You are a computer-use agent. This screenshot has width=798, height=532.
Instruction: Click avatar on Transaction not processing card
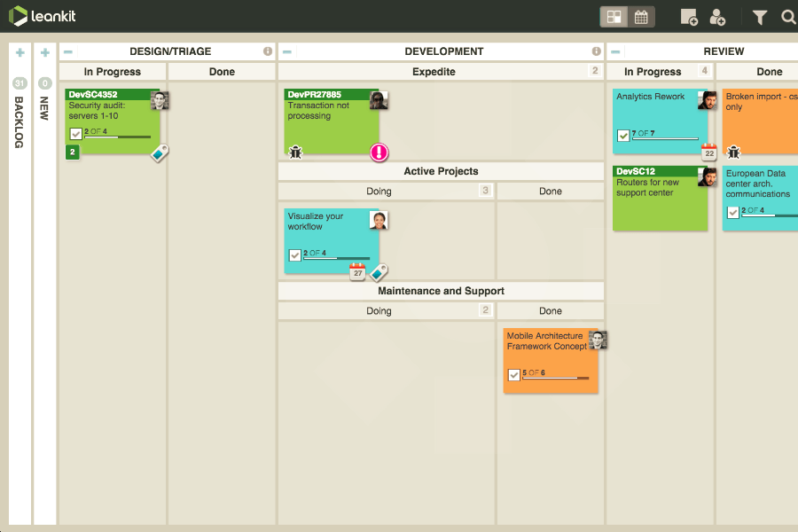(379, 100)
